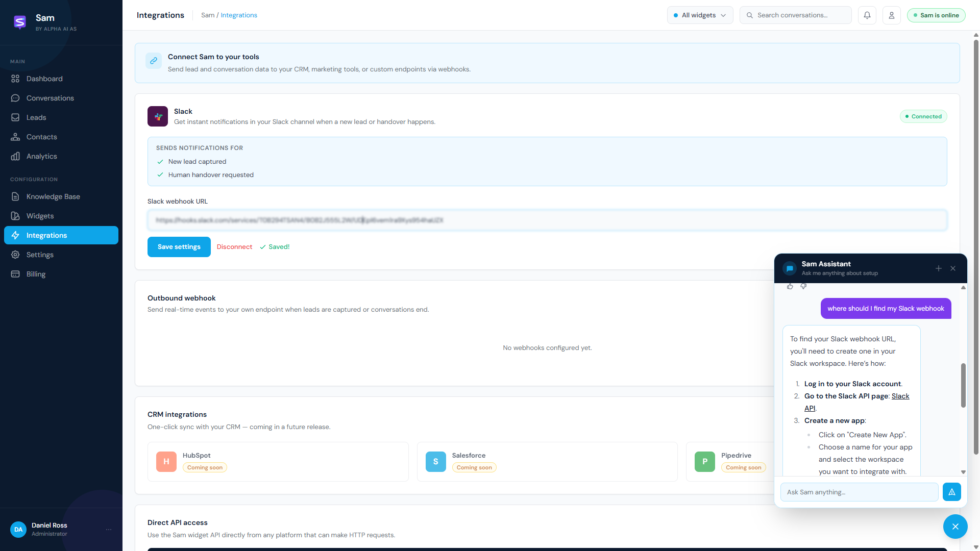
Task: Open Analytics in the sidebar
Action: [x=61, y=156]
